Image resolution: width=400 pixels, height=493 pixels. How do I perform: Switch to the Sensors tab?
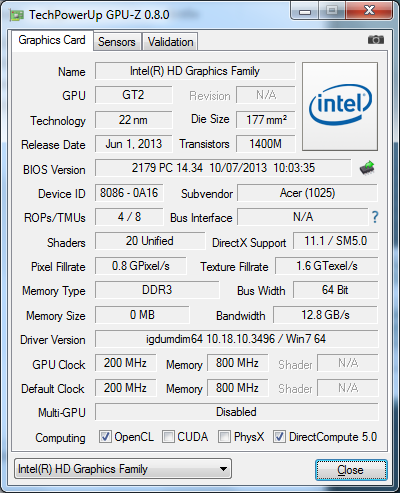117,42
